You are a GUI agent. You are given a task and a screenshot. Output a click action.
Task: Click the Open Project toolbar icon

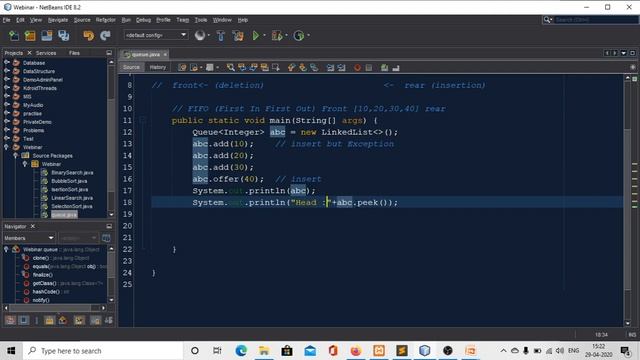pyautogui.click(x=47, y=36)
